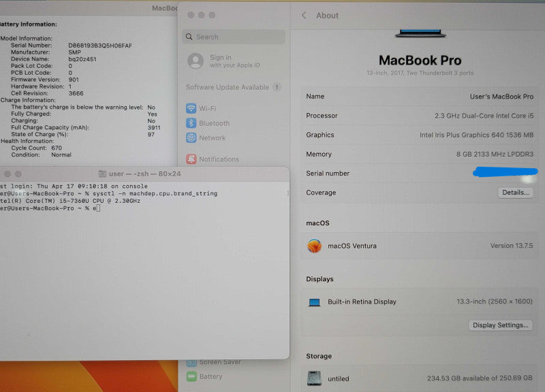Select Graphics value Intel Iris Plus Graphics 640
The width and height of the screenshot is (545, 392).
pyautogui.click(x=476, y=135)
